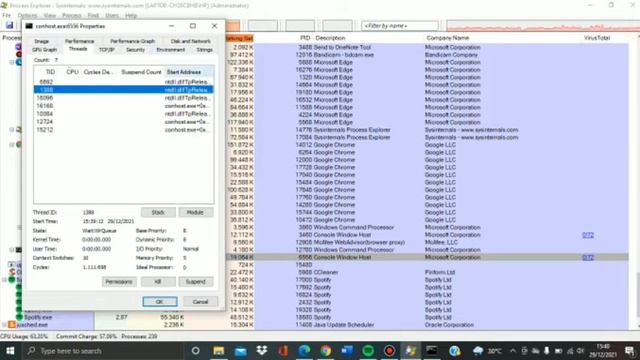Open the Users menu
Viewport: 640px width, 360px height.
(x=112, y=16)
